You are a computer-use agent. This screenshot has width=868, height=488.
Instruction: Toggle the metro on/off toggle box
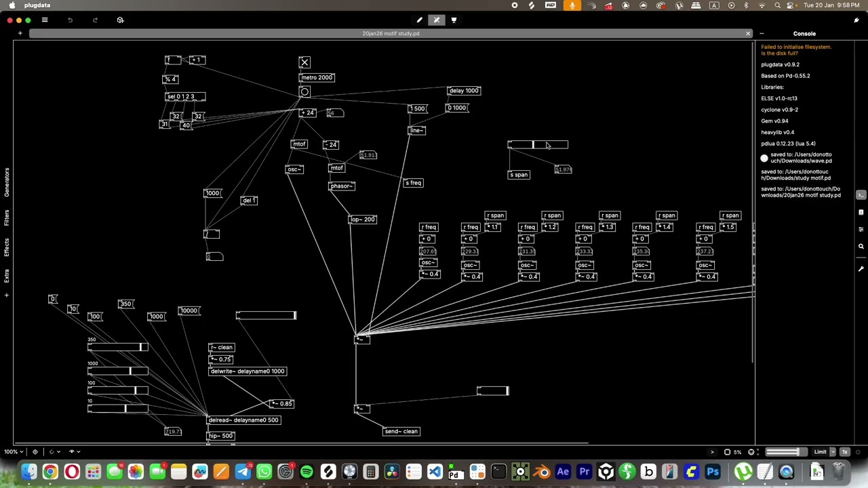pyautogui.click(x=304, y=63)
